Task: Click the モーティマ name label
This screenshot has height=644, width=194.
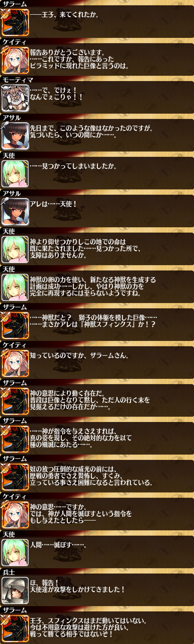Action: 18,80
